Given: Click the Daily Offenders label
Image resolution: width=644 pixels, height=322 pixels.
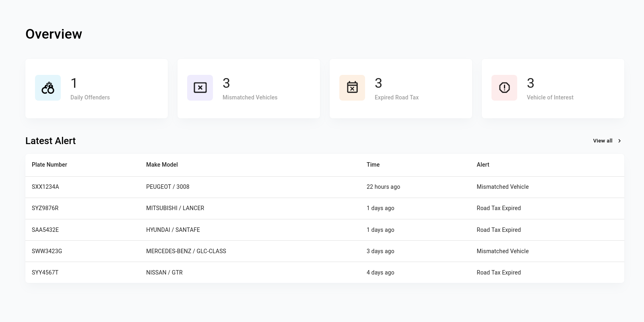Looking at the screenshot, I should coord(90,97).
